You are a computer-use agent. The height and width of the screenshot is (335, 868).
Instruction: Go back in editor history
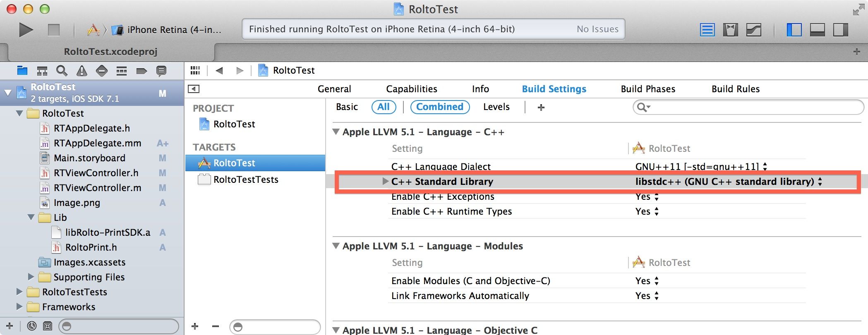219,70
